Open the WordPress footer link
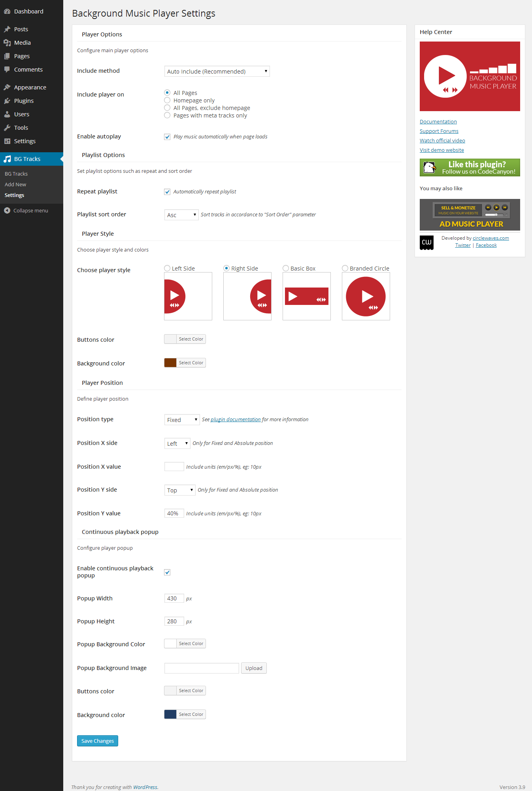 click(145, 787)
